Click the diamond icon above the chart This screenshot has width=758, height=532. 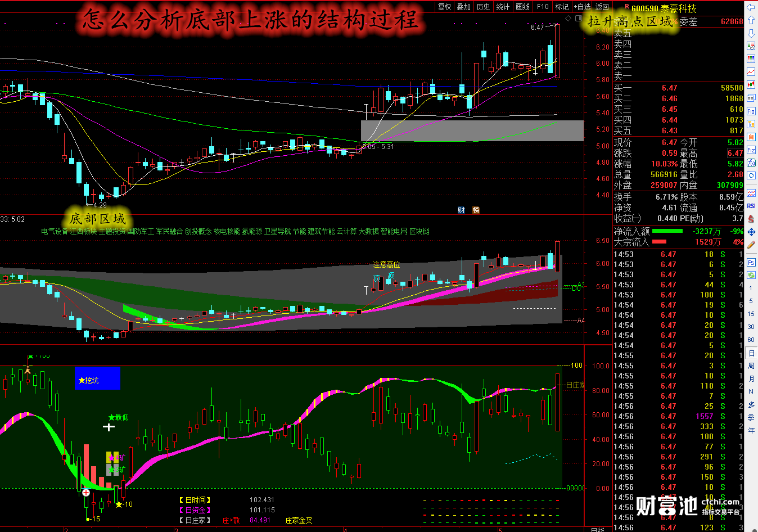coord(568,19)
